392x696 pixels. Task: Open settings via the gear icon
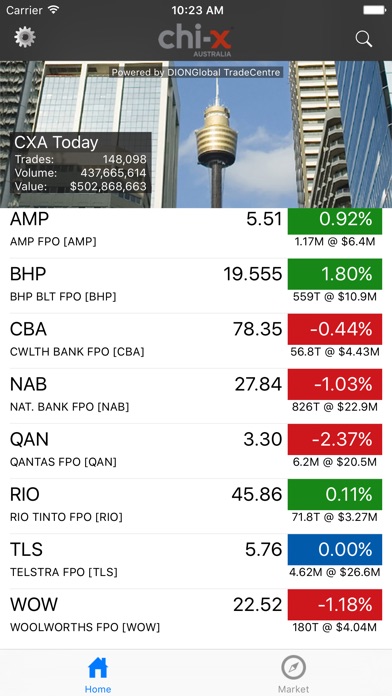coord(25,38)
